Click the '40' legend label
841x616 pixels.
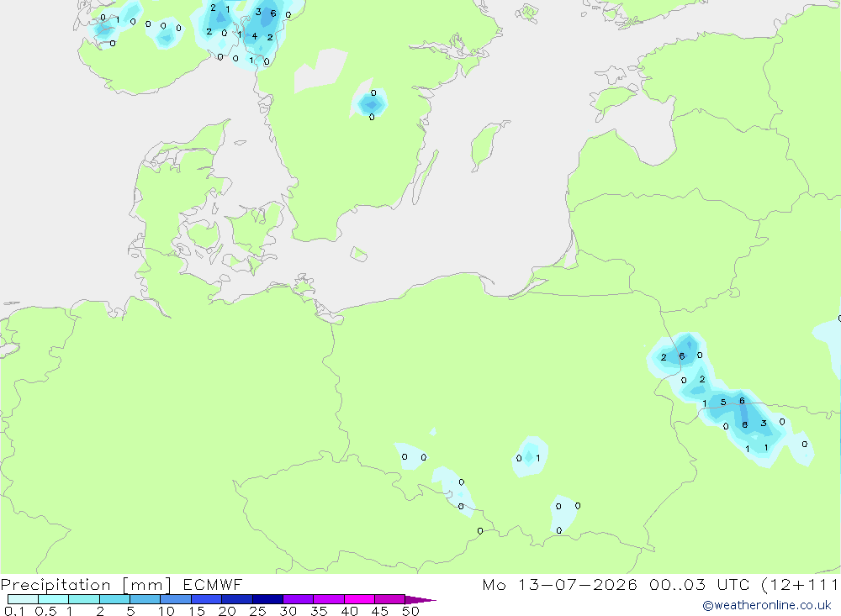point(349,611)
